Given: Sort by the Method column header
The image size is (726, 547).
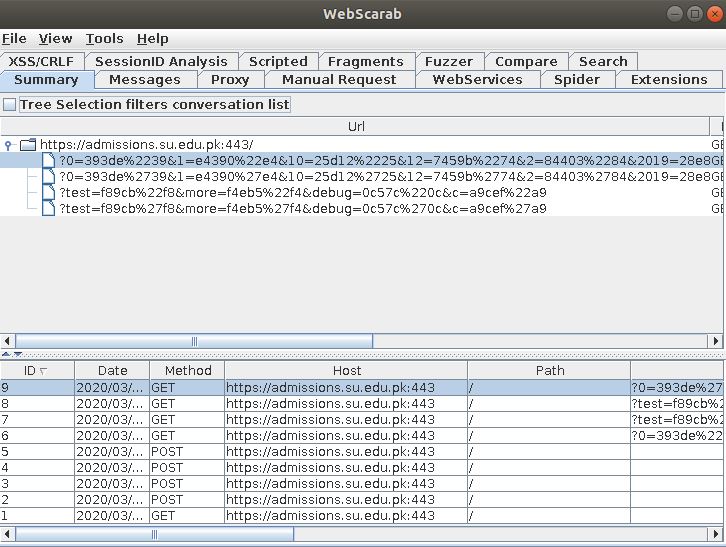Looking at the screenshot, I should pyautogui.click(x=187, y=371).
